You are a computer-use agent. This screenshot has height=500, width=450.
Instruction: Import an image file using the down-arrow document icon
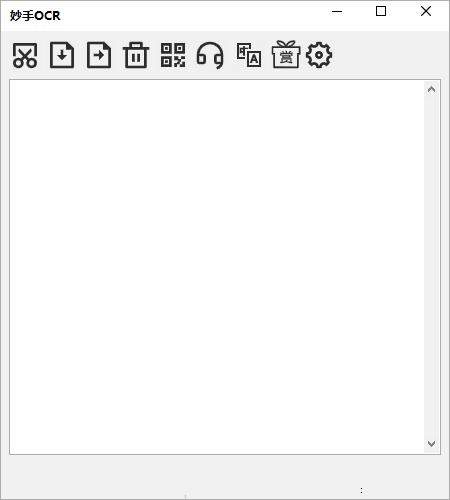[x=62, y=55]
